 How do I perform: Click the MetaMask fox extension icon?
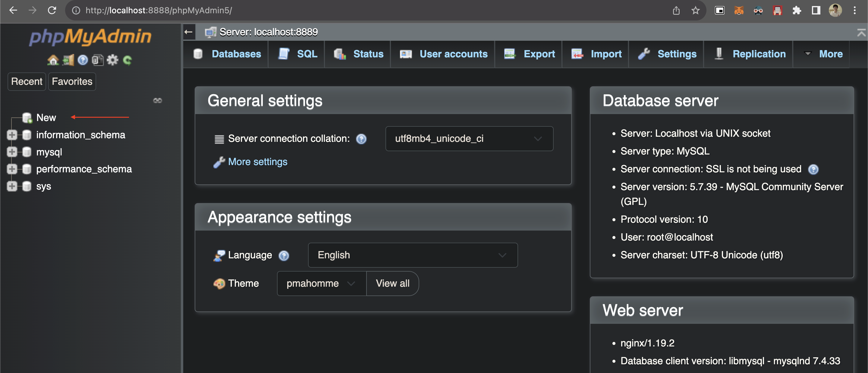pos(739,11)
